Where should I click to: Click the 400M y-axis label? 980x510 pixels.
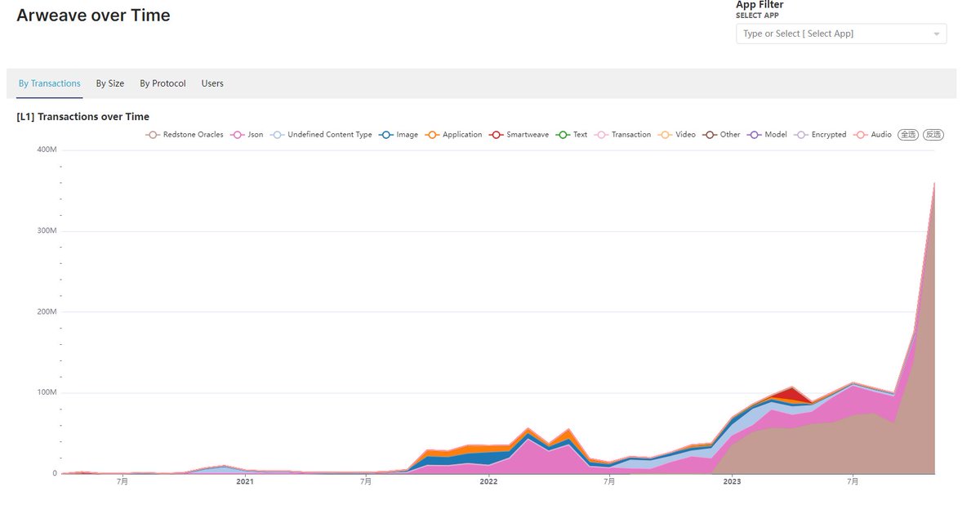point(47,150)
